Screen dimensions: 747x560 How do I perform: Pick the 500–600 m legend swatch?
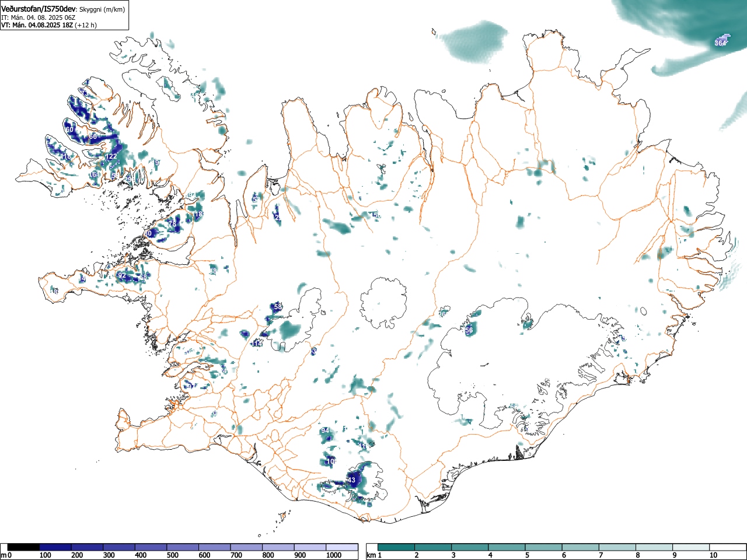point(183,547)
